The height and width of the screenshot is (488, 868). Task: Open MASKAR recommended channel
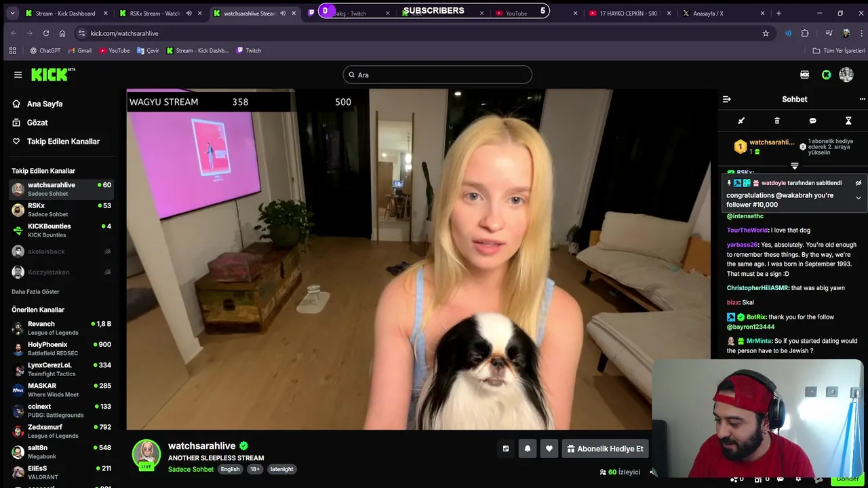point(62,390)
